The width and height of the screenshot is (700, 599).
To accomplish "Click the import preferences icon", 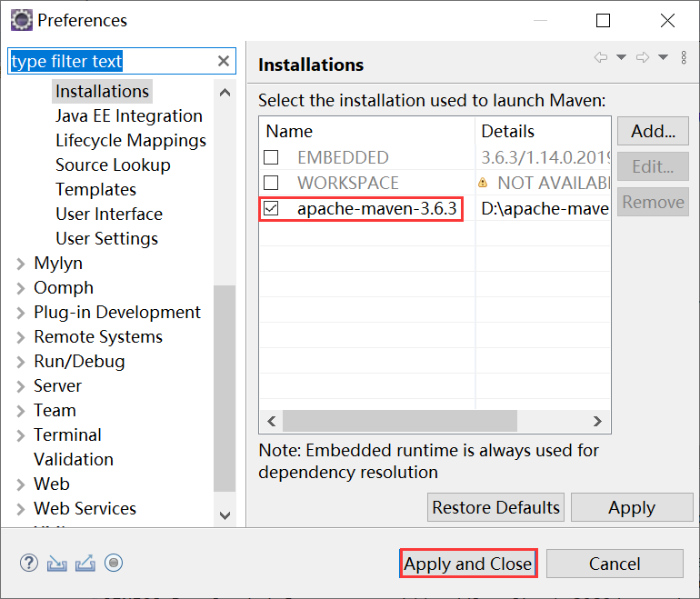I will pos(57,564).
